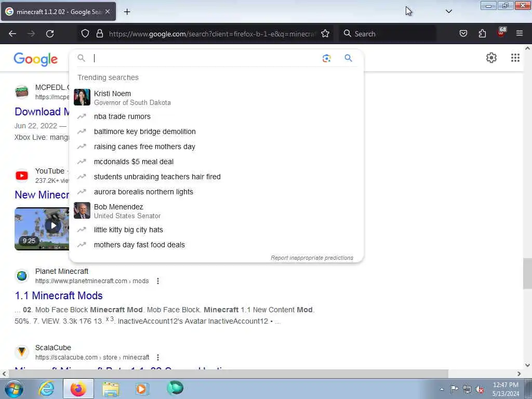Pick raising canes free mothers day
This screenshot has height=399, width=532.
pyautogui.click(x=216, y=147)
